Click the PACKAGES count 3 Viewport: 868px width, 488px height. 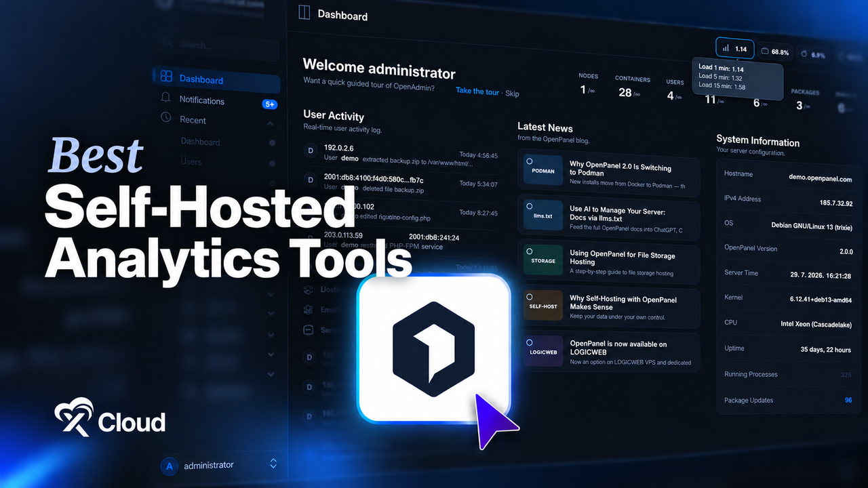coord(800,105)
